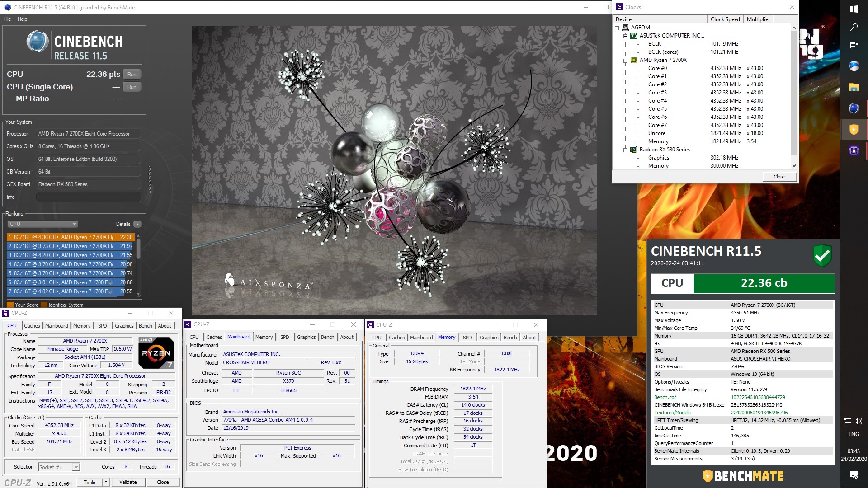Click the Tools button in CPU-Z
This screenshot has width=868, height=488.
click(x=90, y=482)
